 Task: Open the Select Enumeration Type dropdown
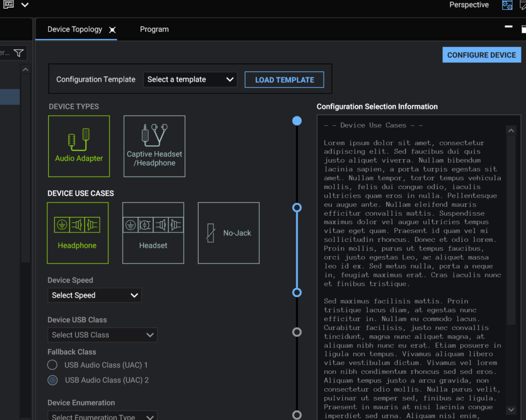point(102,416)
